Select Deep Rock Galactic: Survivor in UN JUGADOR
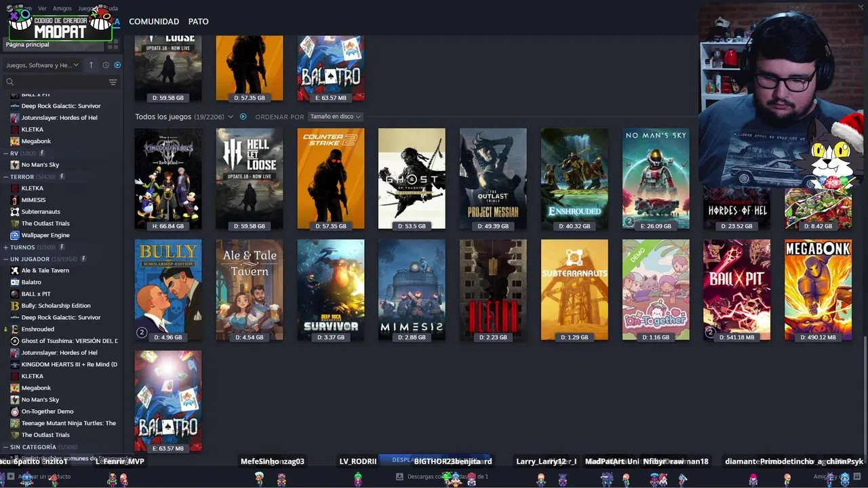868x488 pixels. [61, 317]
